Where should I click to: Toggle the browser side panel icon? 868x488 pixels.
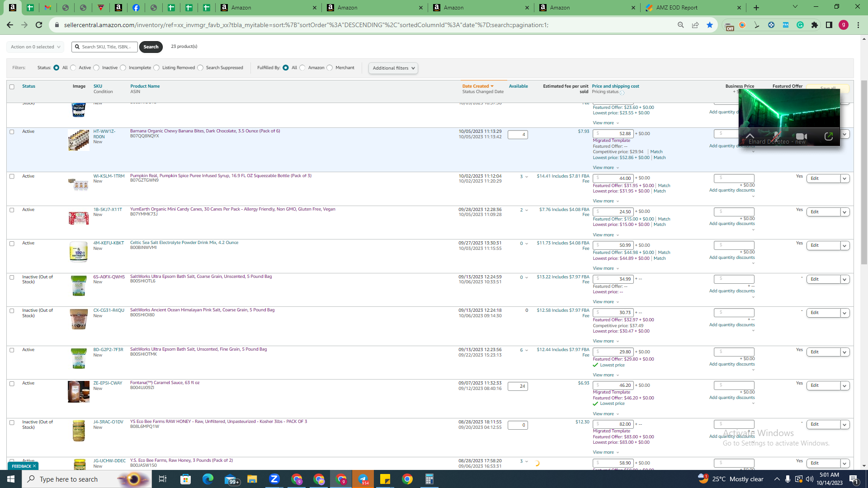coord(829,25)
